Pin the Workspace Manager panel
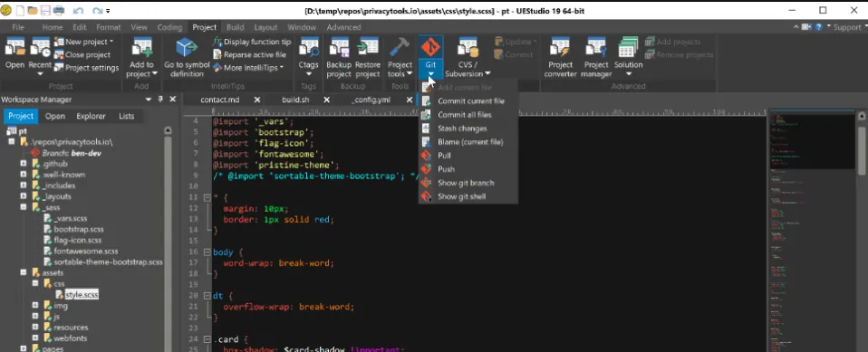This screenshot has width=868, height=352. tap(160, 100)
